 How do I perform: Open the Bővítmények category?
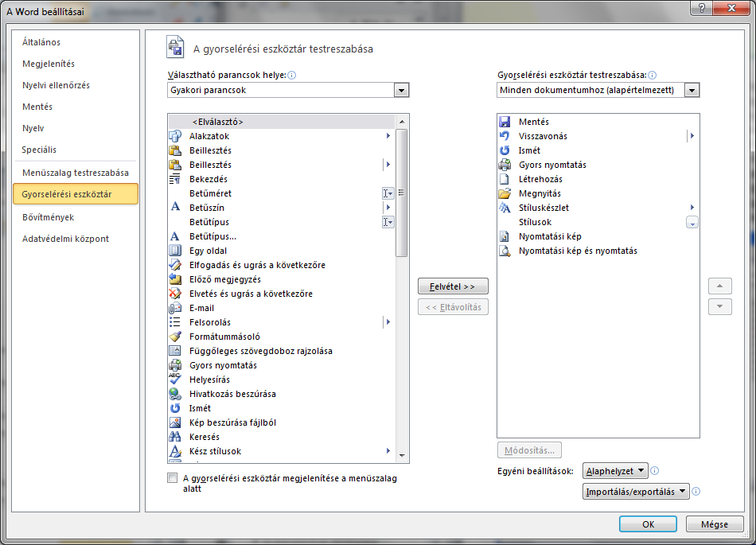[x=49, y=217]
